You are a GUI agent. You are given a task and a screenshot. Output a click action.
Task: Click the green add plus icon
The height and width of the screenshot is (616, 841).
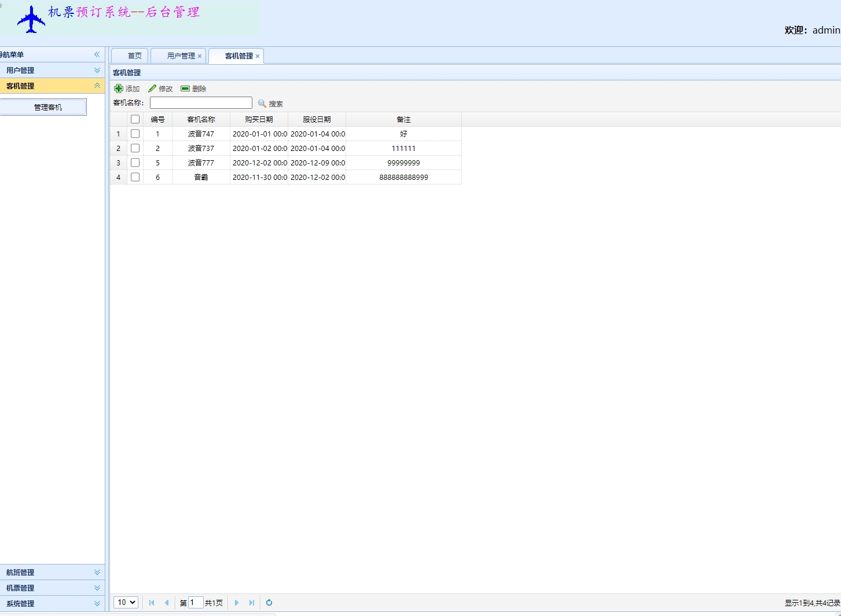coord(119,88)
